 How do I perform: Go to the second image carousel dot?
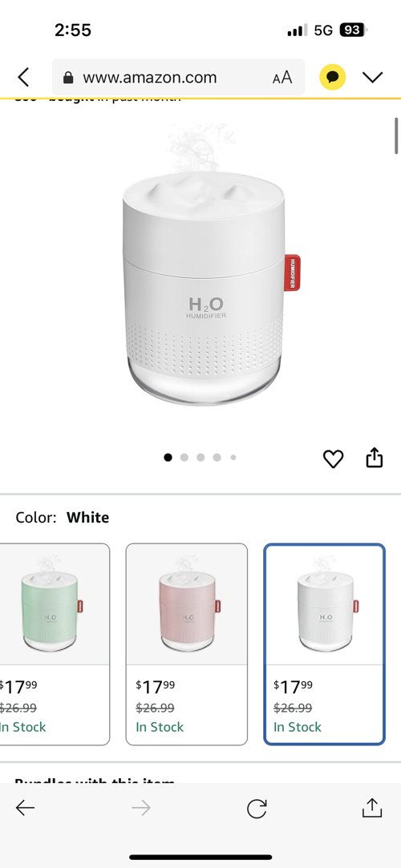click(184, 458)
